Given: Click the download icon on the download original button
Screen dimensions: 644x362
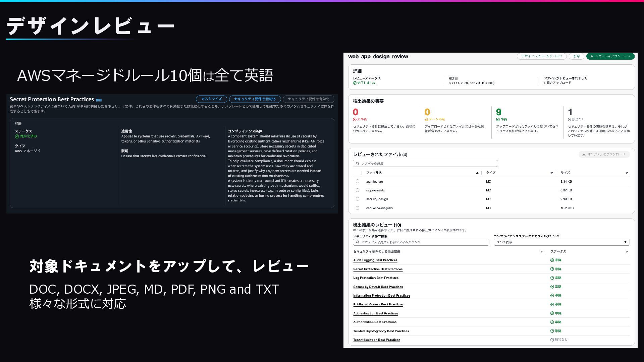Looking at the screenshot, I should pos(584,155).
